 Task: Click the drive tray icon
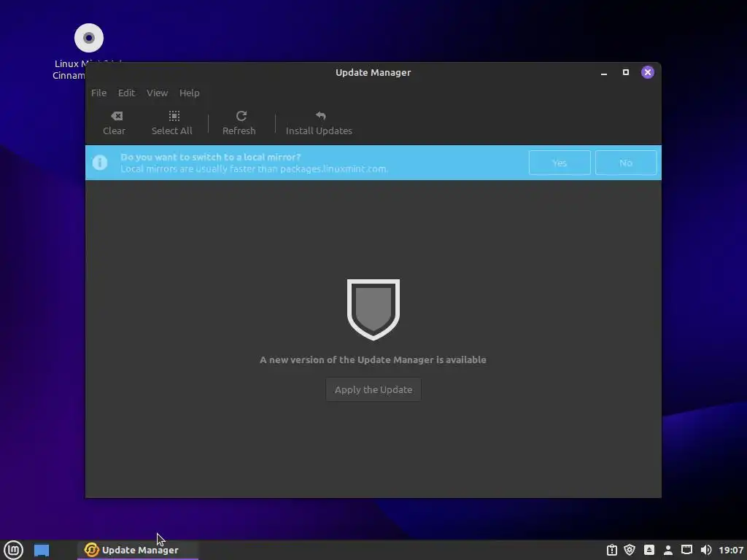coord(649,550)
